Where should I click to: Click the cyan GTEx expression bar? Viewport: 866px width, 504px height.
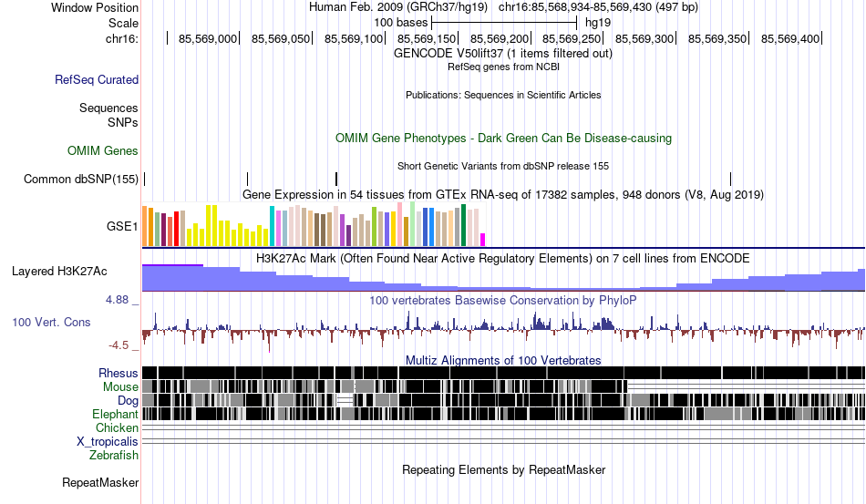tap(273, 226)
